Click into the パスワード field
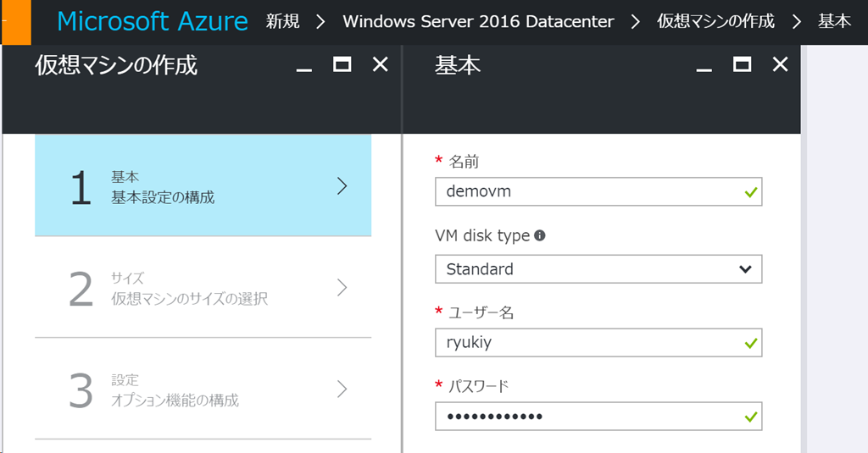The width and height of the screenshot is (868, 453). (598, 416)
